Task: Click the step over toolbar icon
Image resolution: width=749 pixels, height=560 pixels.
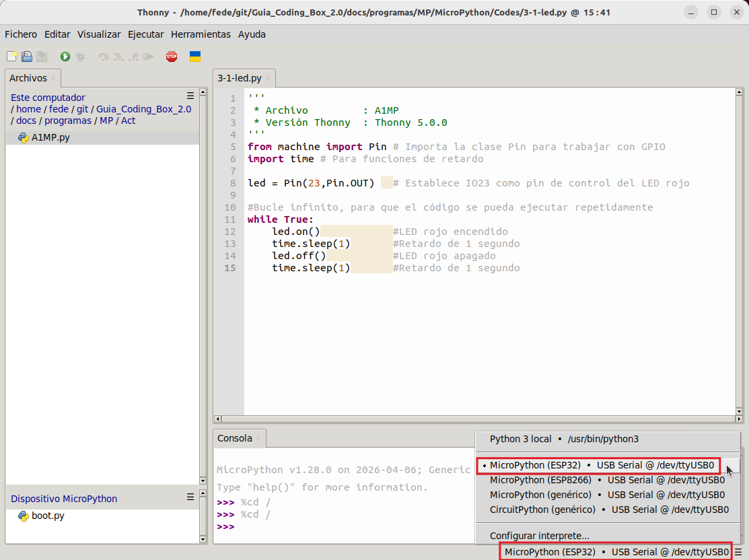Action: (x=103, y=57)
